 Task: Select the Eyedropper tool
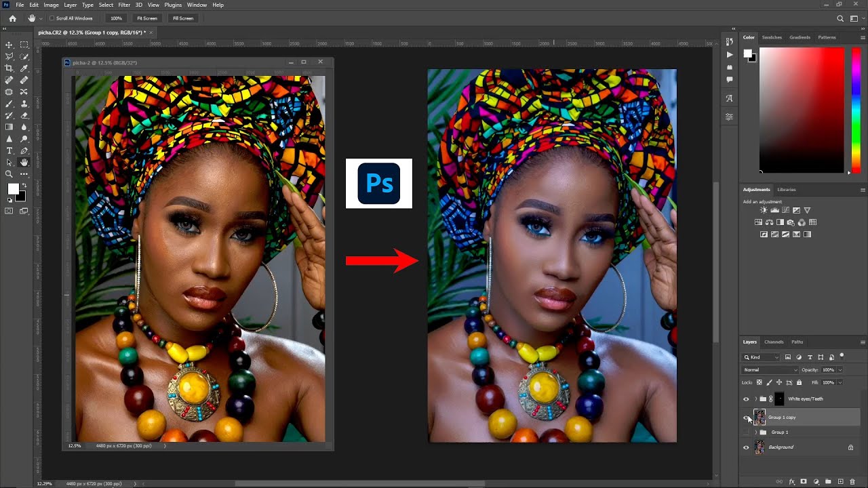click(24, 68)
